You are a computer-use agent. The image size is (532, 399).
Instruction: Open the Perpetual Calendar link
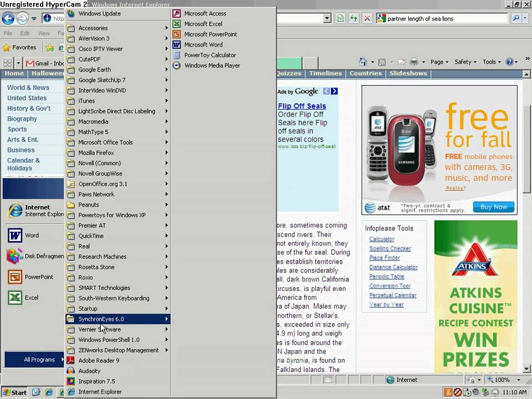pos(393,295)
